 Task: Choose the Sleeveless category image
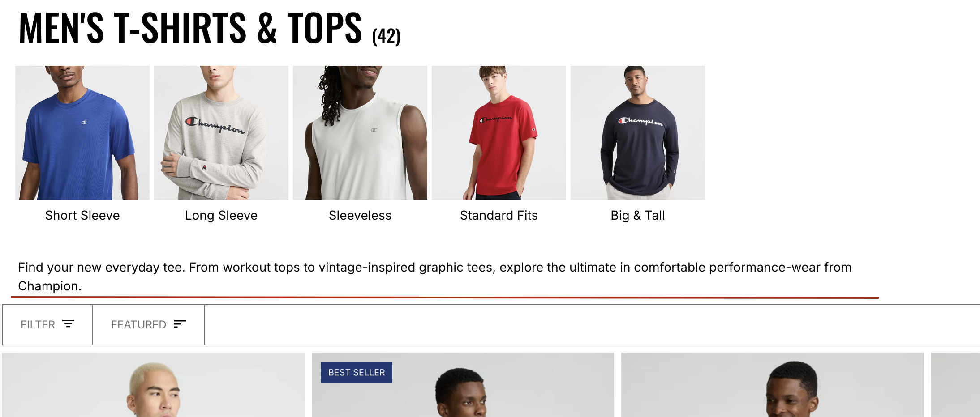[x=360, y=133]
